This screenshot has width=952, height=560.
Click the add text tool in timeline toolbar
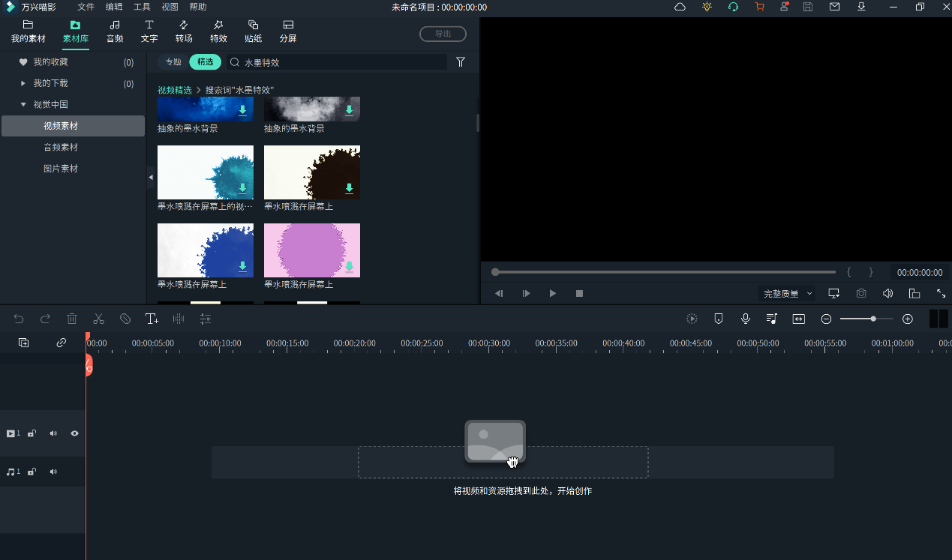pos(152,319)
